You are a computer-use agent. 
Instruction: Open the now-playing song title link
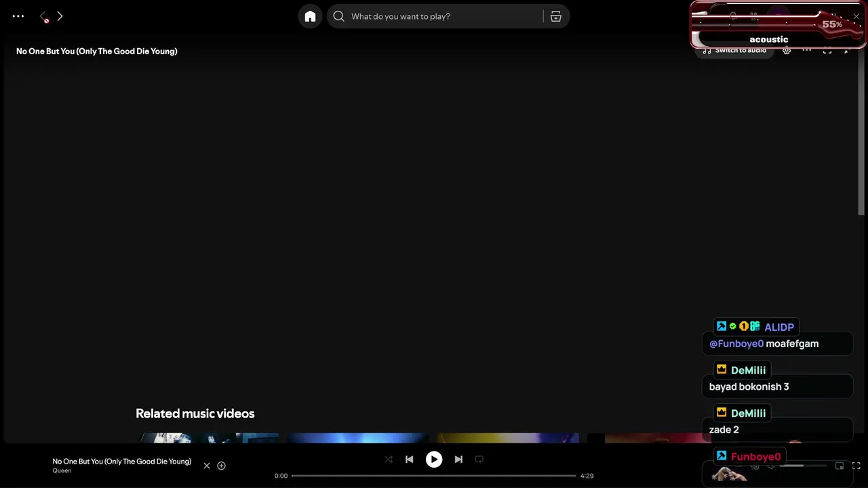click(122, 462)
